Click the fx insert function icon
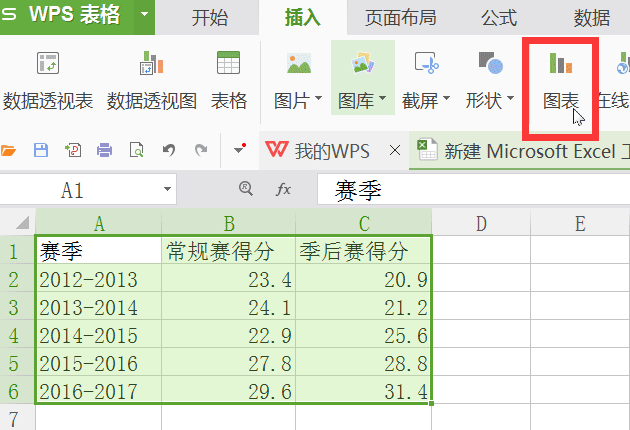630x430 pixels. pyautogui.click(x=283, y=189)
